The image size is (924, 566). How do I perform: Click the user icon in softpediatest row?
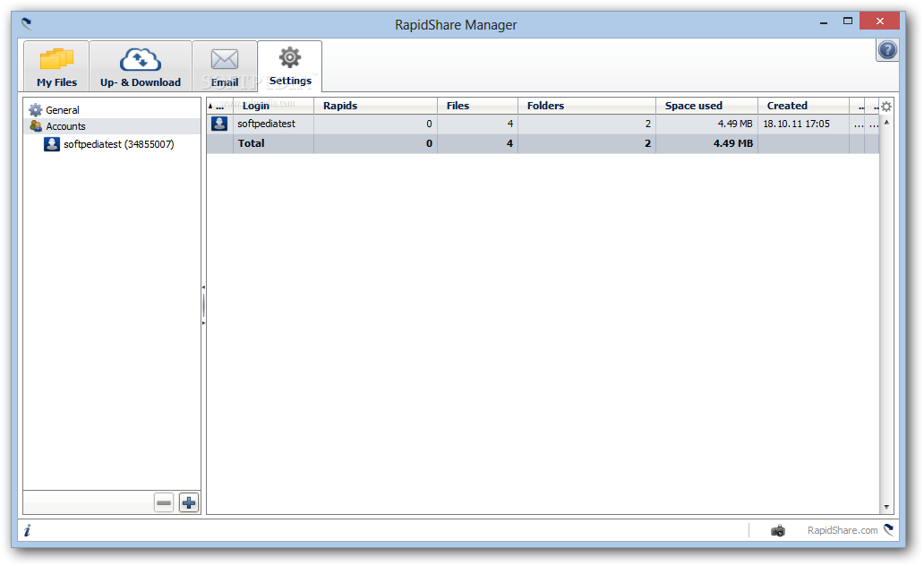pos(219,124)
